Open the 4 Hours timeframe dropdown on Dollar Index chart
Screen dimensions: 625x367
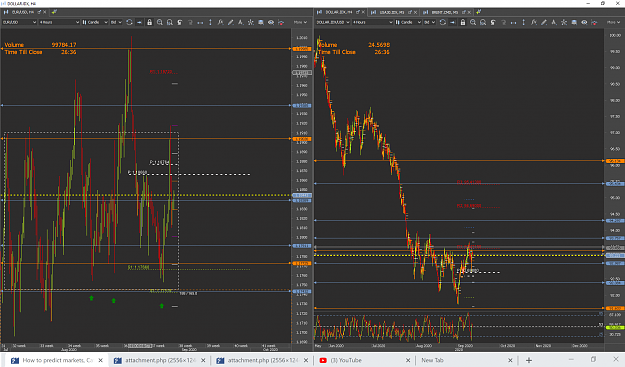point(372,22)
